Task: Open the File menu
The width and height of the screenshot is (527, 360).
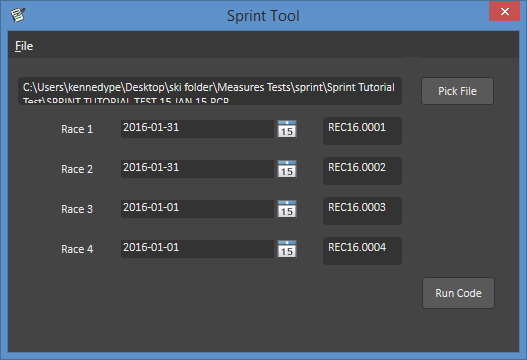Action: pos(24,46)
